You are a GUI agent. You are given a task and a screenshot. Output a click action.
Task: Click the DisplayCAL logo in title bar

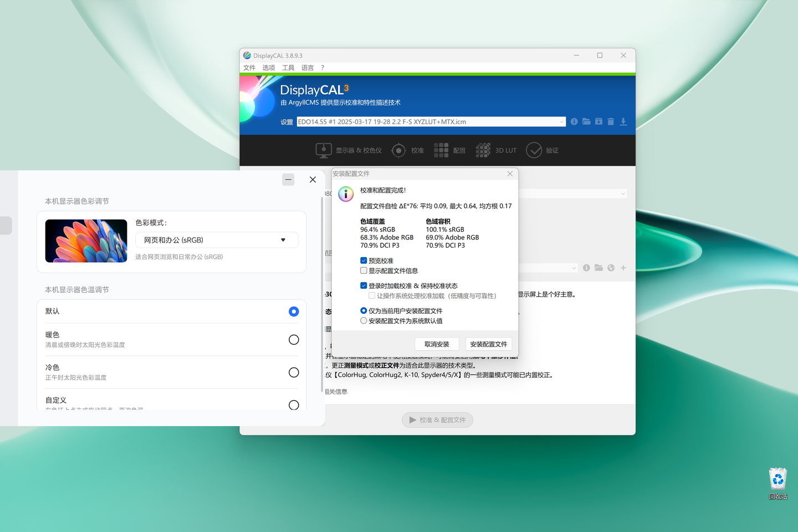(247, 55)
